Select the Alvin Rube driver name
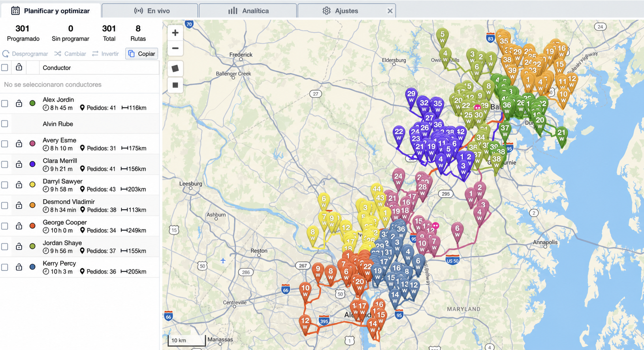This screenshot has height=350, width=644. tap(58, 124)
